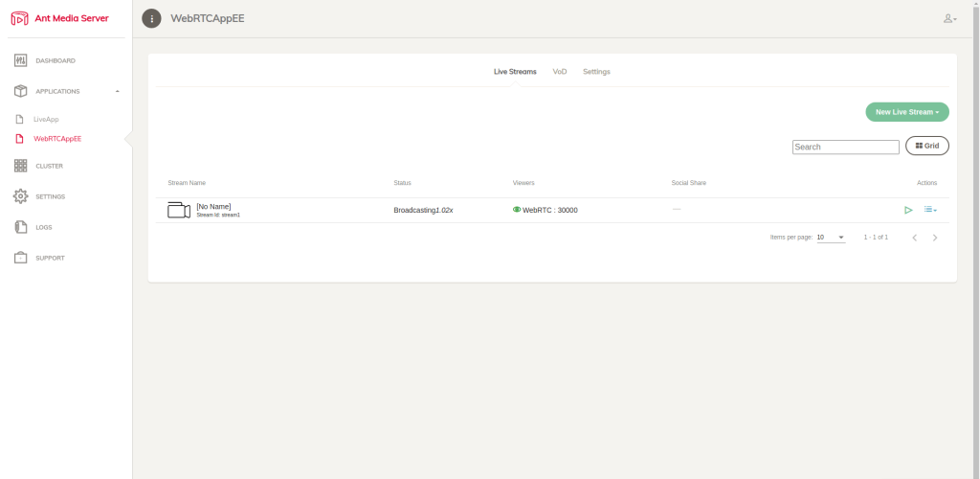The height and width of the screenshot is (479, 980).
Task: Click the Actions column header
Action: click(926, 183)
